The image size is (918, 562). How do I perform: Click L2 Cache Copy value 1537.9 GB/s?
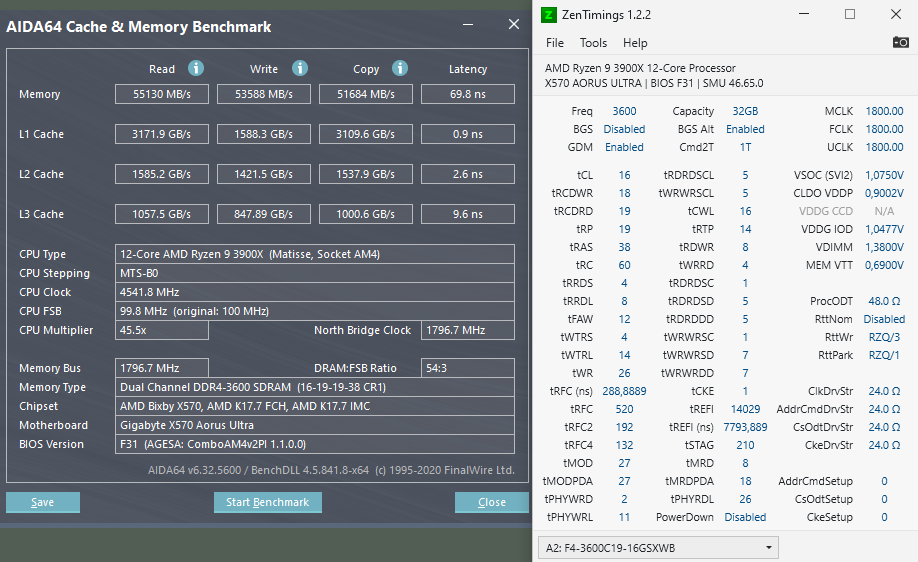(x=366, y=174)
